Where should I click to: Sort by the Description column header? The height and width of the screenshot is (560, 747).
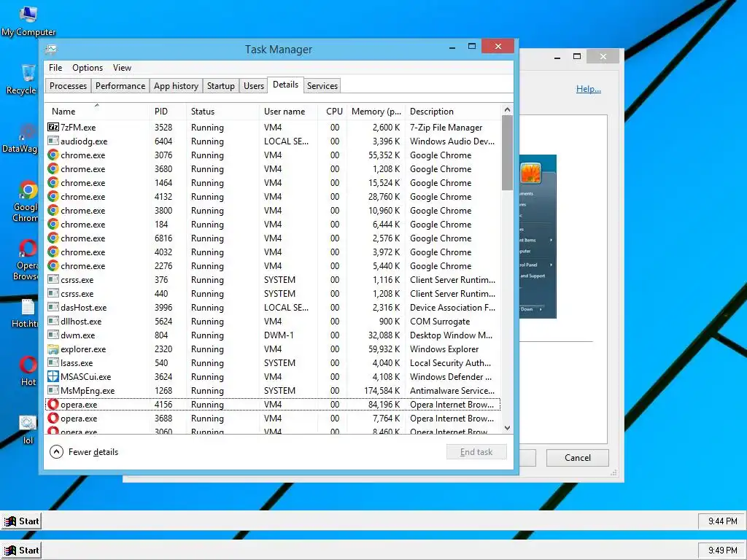tap(453, 112)
